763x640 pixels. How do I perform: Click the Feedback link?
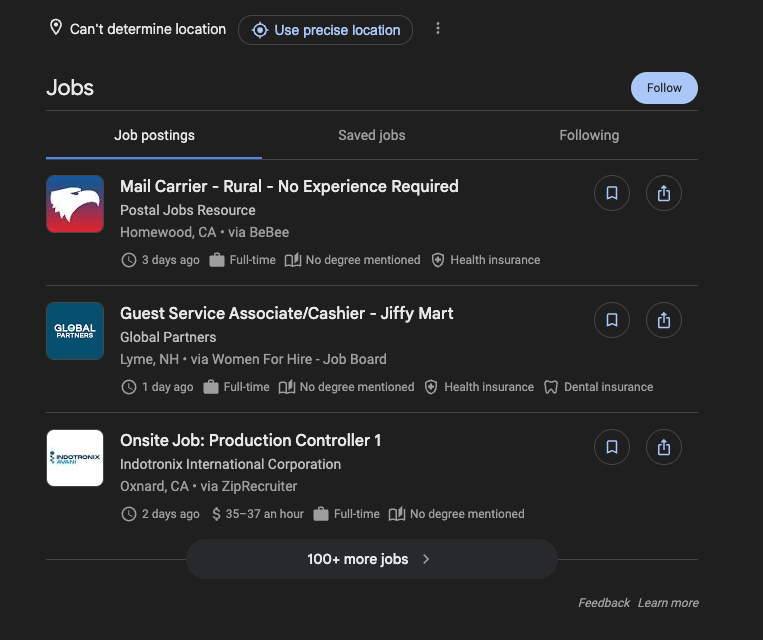604,603
